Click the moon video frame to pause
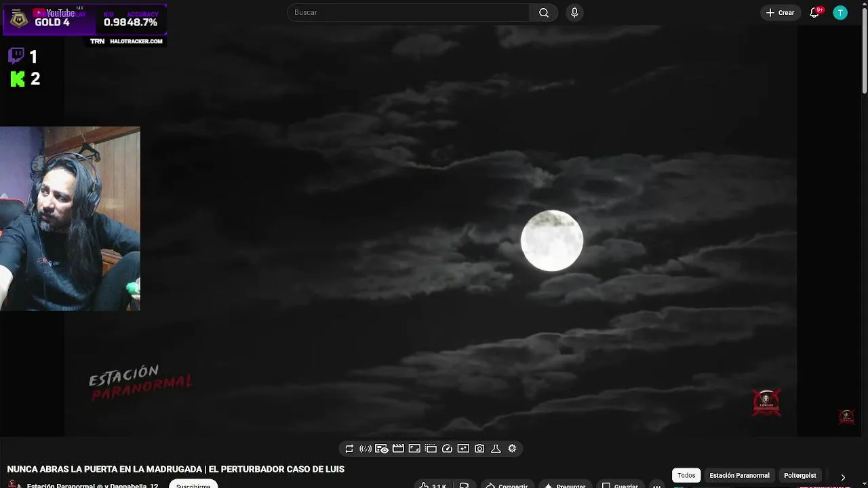Viewport: 868px width, 488px height. pos(431,230)
